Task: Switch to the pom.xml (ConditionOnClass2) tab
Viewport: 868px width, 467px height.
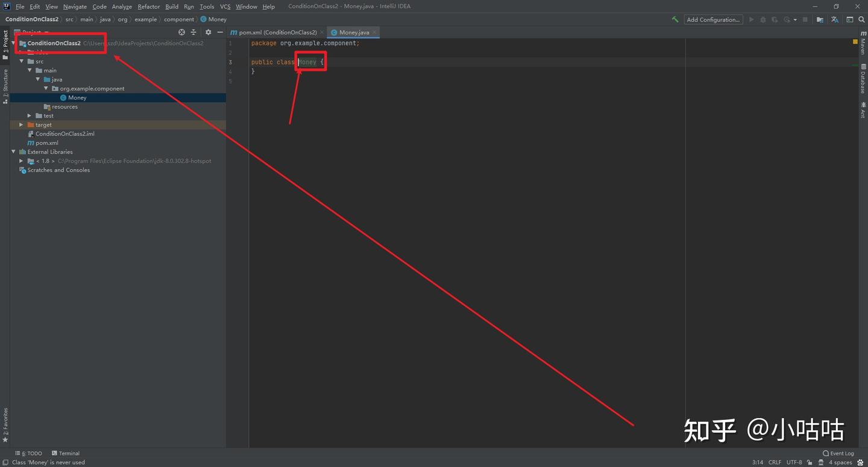Action: tap(277, 32)
